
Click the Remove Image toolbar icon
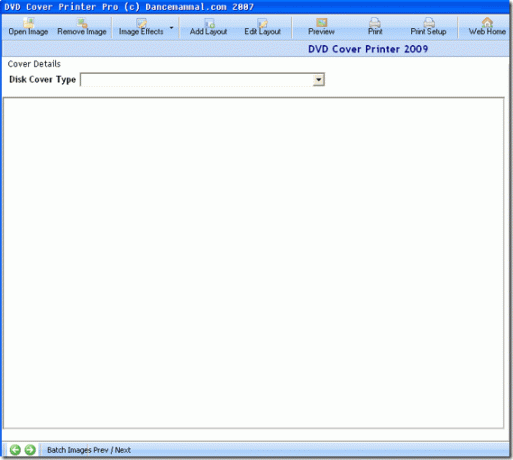(82, 27)
